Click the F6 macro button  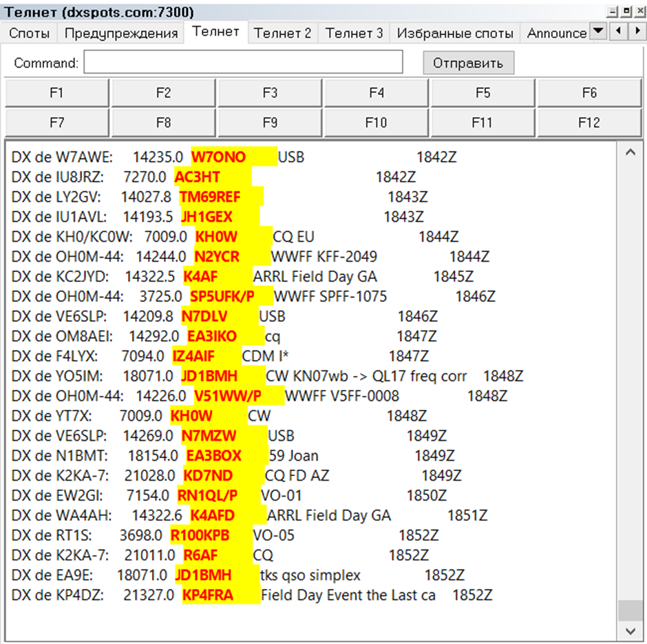click(x=589, y=93)
